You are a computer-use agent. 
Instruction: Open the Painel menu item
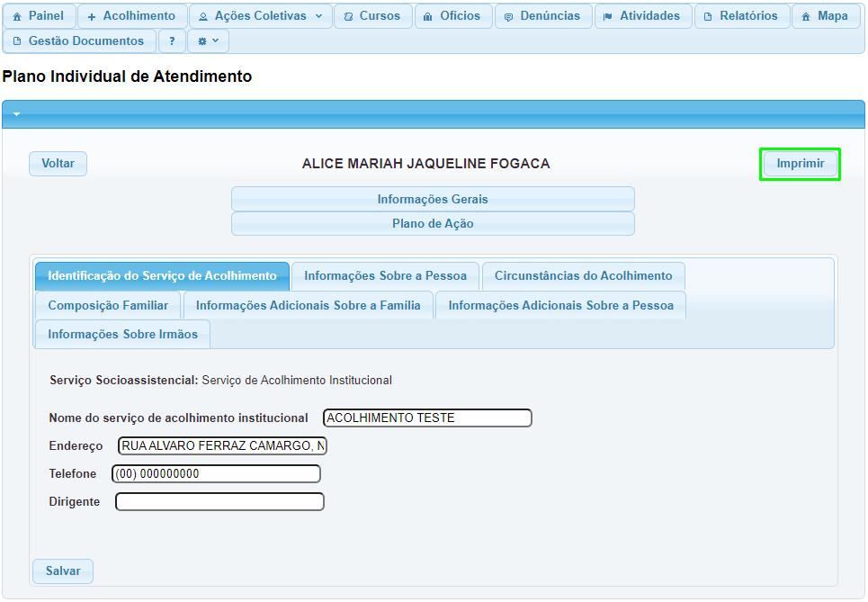(x=40, y=16)
